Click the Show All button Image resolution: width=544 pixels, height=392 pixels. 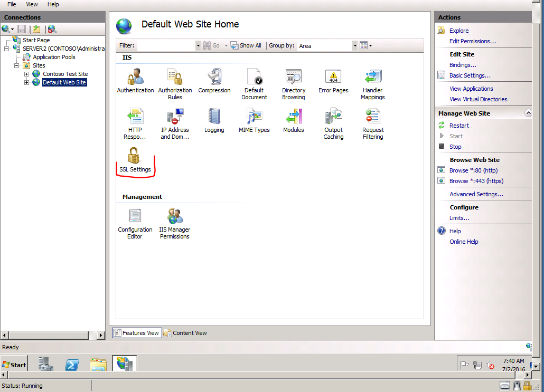246,45
